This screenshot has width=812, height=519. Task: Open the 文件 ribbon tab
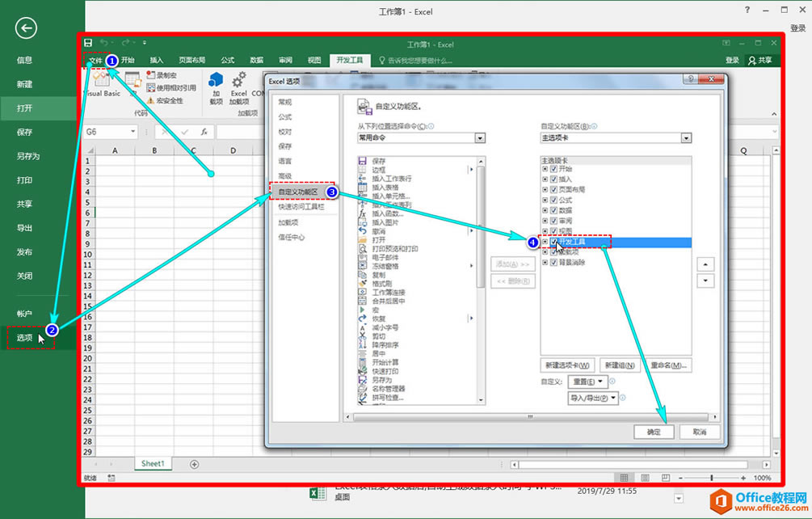[96, 60]
